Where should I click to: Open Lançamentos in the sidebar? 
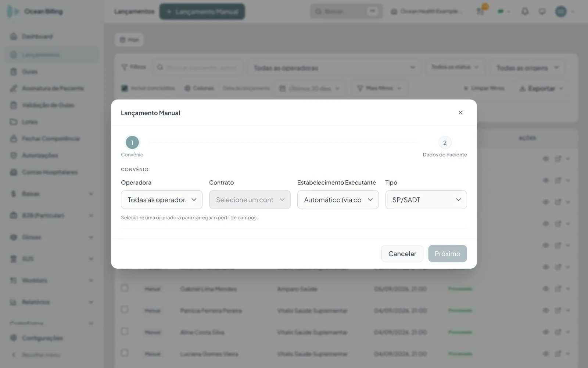click(51, 55)
